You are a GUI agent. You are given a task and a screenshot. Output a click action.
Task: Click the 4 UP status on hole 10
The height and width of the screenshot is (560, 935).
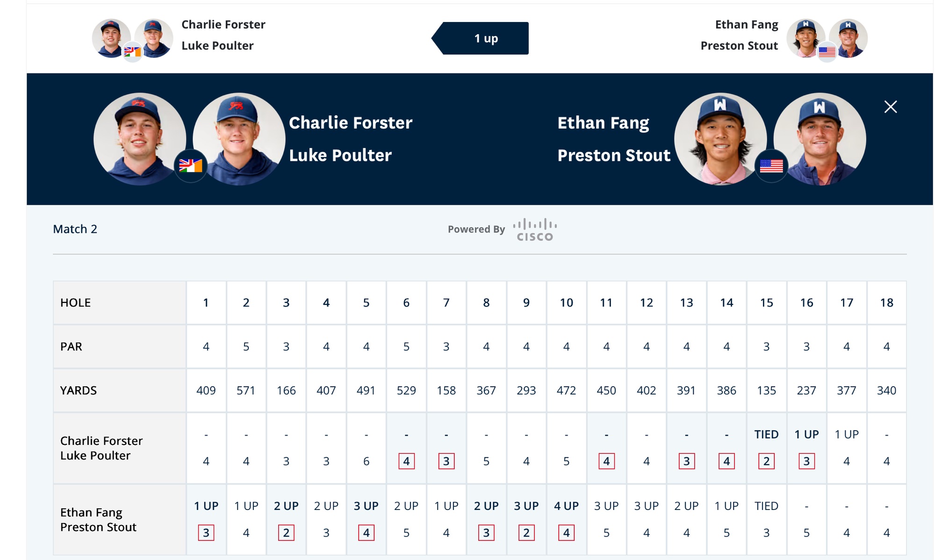point(566,506)
